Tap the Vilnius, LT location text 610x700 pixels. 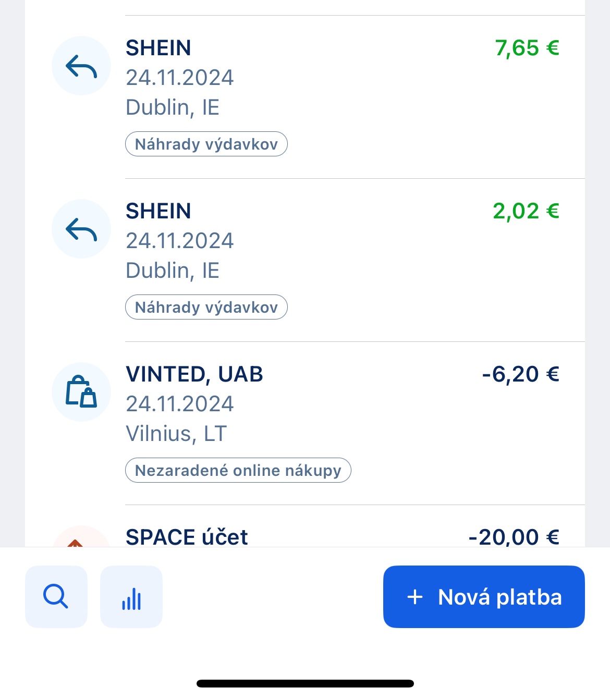[x=176, y=434]
